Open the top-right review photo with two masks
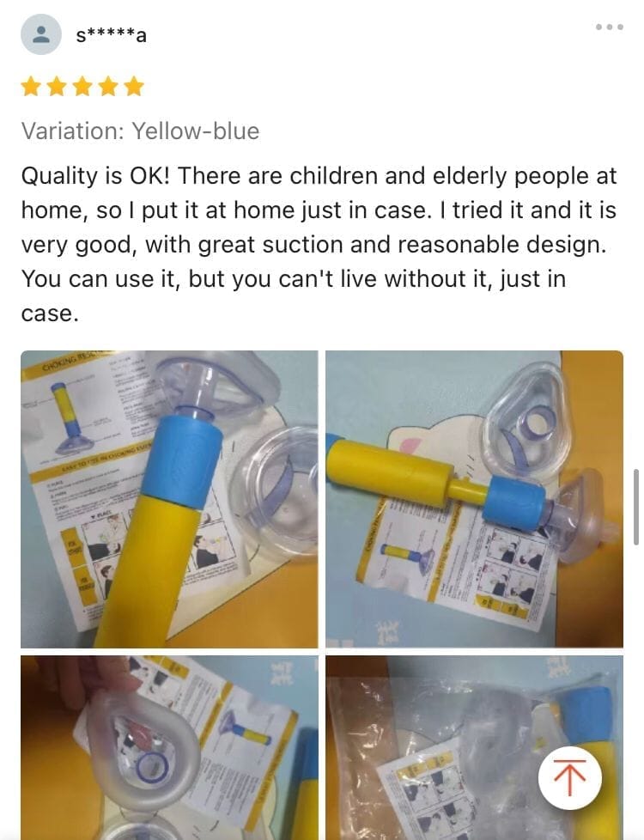 click(x=474, y=499)
